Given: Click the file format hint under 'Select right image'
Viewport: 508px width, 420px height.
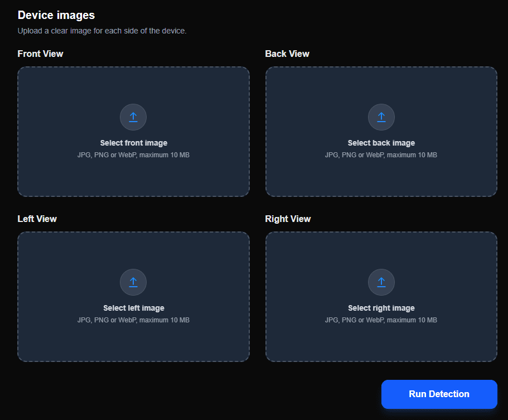Looking at the screenshot, I should [x=381, y=320].
